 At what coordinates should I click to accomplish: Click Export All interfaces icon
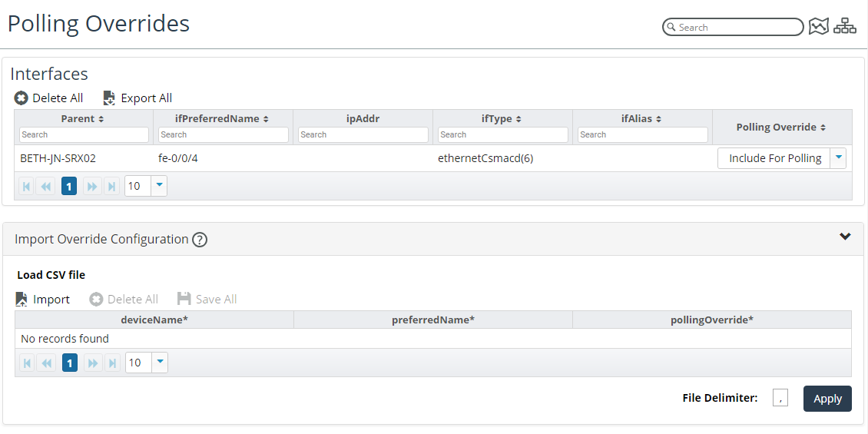109,98
